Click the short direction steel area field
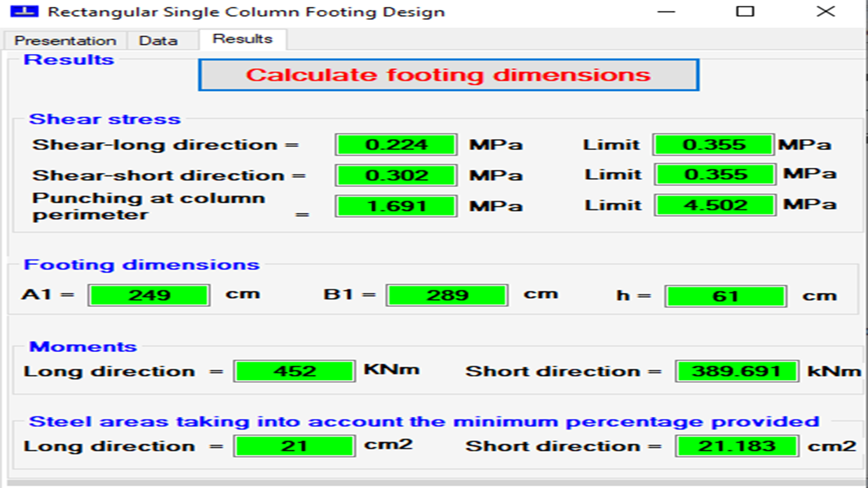 736,446
